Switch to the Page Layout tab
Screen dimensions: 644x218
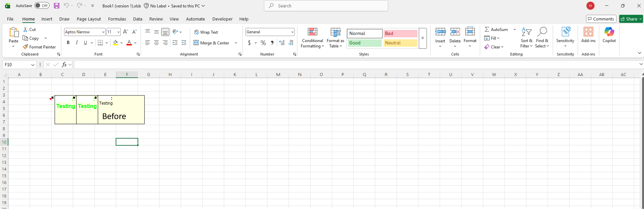pos(89,19)
